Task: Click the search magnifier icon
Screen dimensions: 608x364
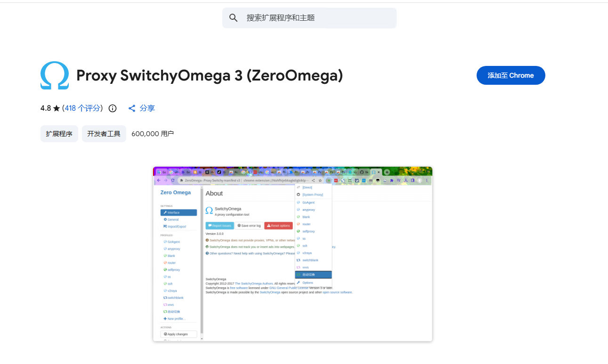Action: tap(233, 18)
